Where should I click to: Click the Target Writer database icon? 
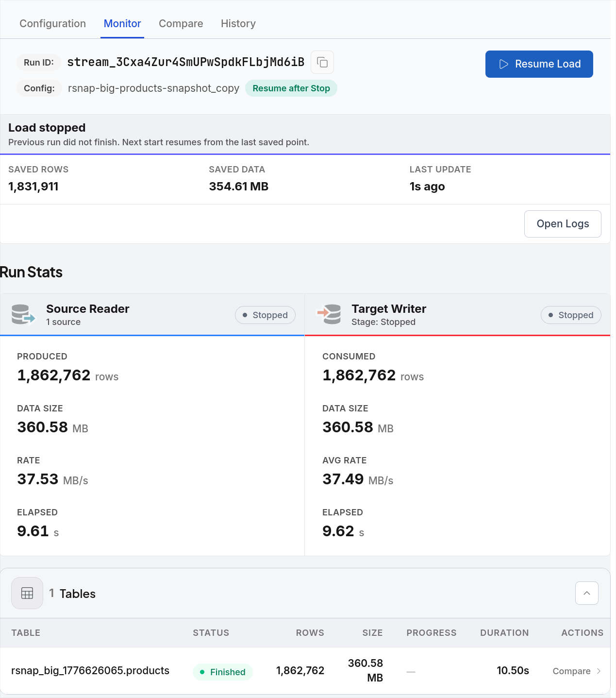pyautogui.click(x=329, y=314)
